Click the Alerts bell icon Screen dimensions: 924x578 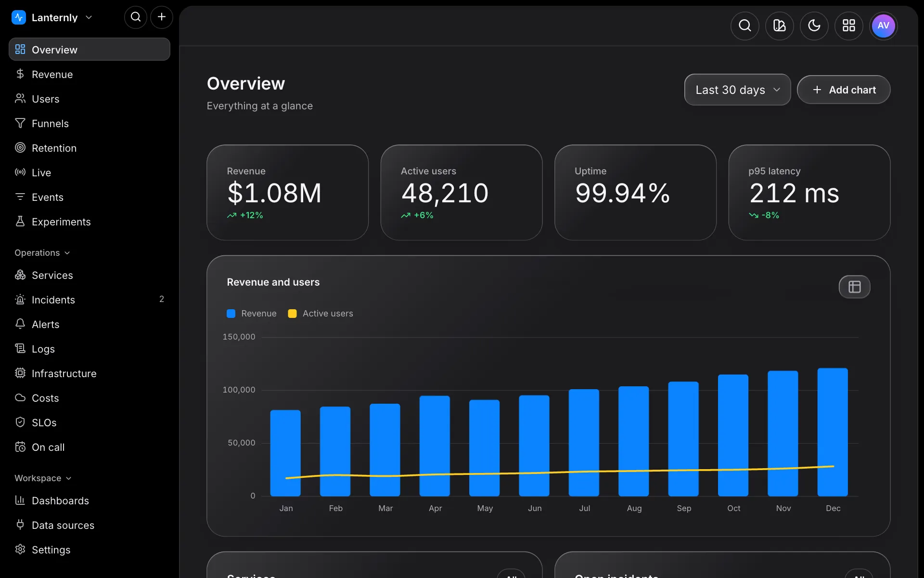pos(20,324)
